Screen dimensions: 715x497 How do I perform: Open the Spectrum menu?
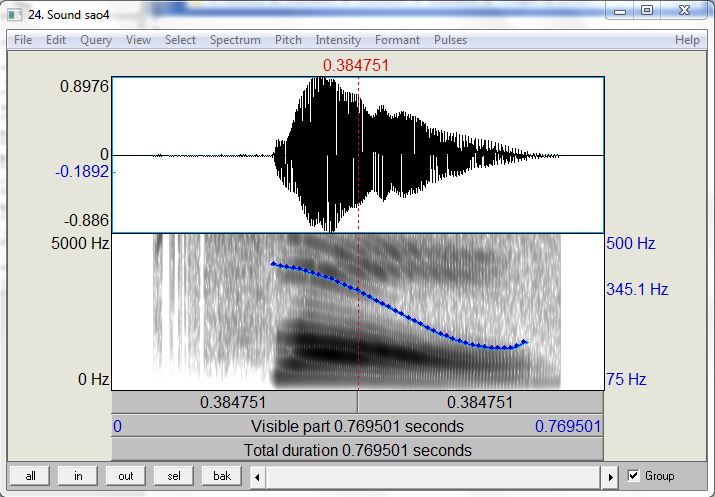click(235, 40)
